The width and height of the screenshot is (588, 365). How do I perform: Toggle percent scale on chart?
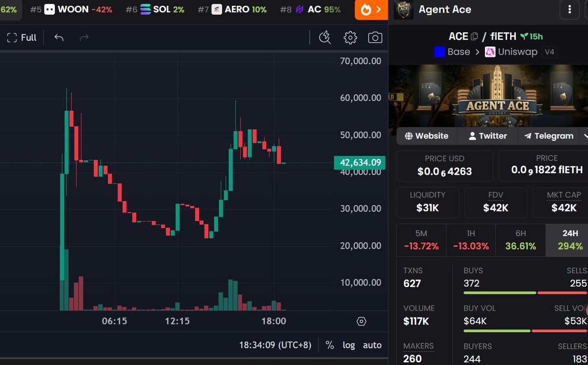(330, 345)
